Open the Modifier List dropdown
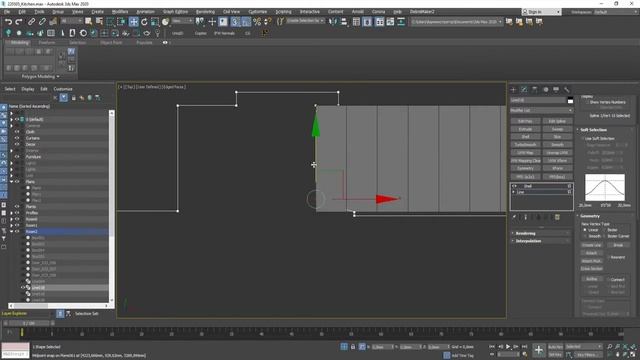This screenshot has height=360, width=640. [x=541, y=110]
